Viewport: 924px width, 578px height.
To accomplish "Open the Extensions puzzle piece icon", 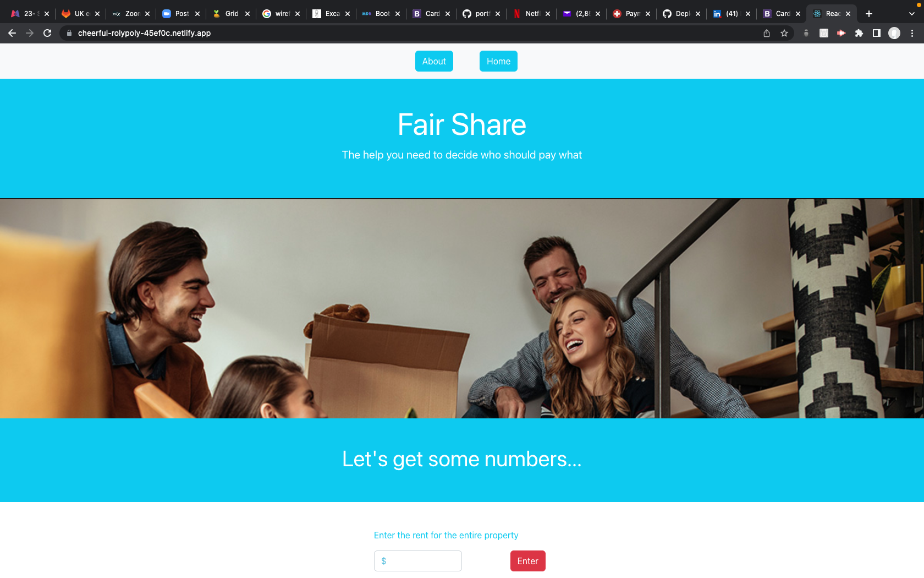I will pyautogui.click(x=859, y=33).
